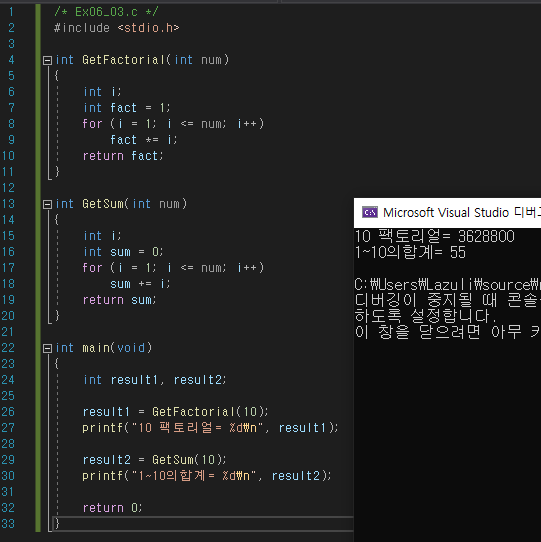Click the printf line with 팩토리얼 text
The image size is (541, 542).
(x=210, y=428)
